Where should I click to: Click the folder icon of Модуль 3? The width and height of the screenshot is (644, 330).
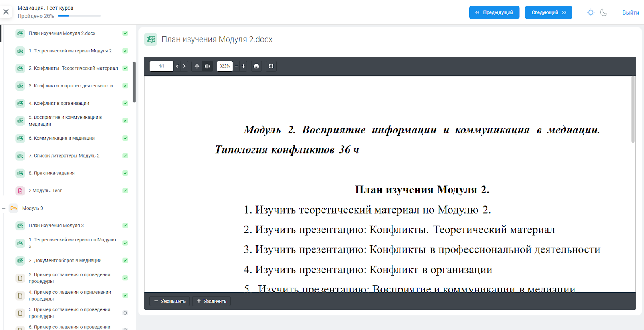click(14, 208)
